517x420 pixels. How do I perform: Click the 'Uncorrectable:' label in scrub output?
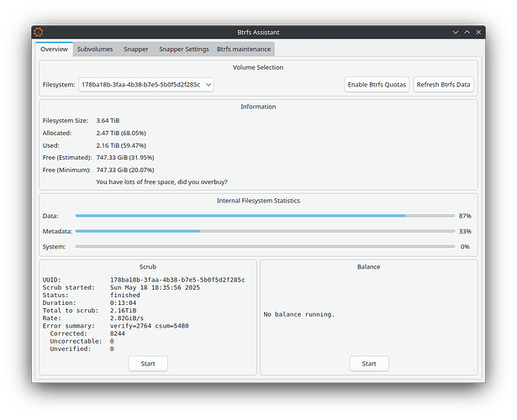pyautogui.click(x=76, y=341)
